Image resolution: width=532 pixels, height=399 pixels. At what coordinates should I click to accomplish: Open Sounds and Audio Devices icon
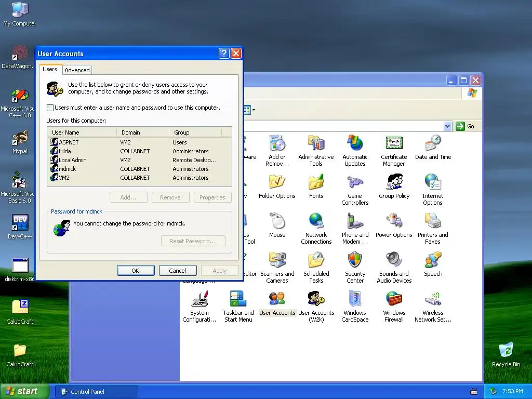pyautogui.click(x=394, y=268)
